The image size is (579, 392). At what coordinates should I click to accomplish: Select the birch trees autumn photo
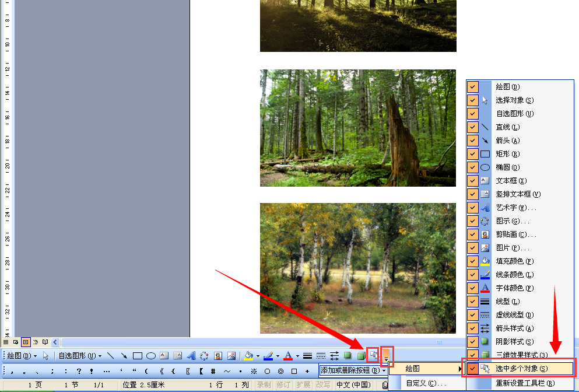coord(358,268)
